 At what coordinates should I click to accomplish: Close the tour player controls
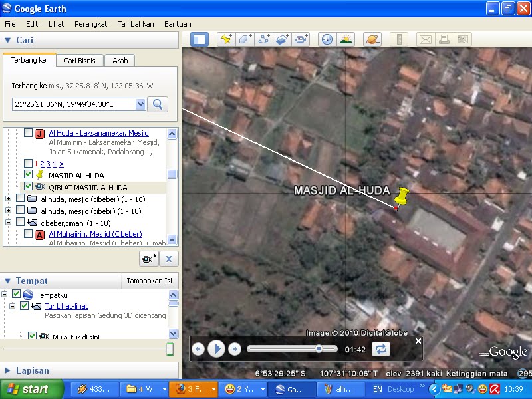point(418,341)
